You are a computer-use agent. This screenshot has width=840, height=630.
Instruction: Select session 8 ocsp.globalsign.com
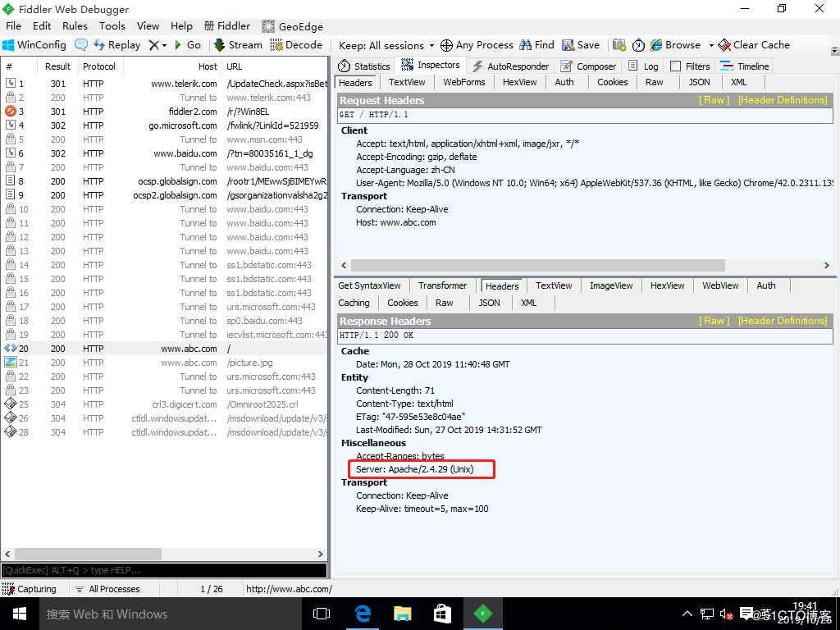click(x=164, y=181)
